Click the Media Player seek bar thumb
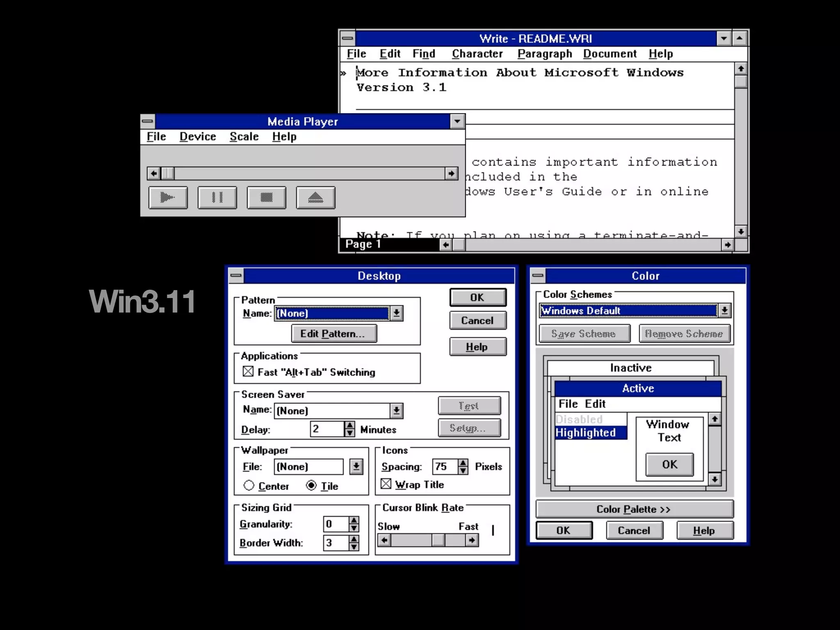This screenshot has width=840, height=630. click(x=167, y=173)
